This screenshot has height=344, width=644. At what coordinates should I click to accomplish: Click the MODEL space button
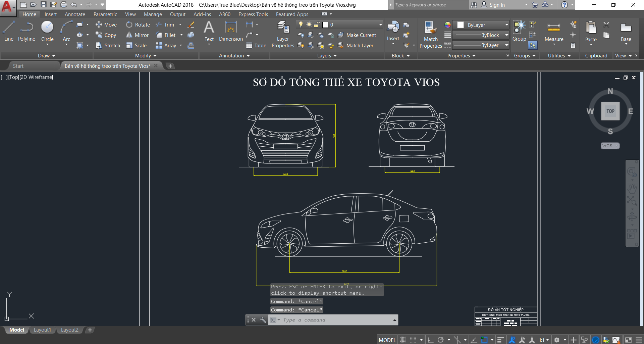pyautogui.click(x=387, y=340)
